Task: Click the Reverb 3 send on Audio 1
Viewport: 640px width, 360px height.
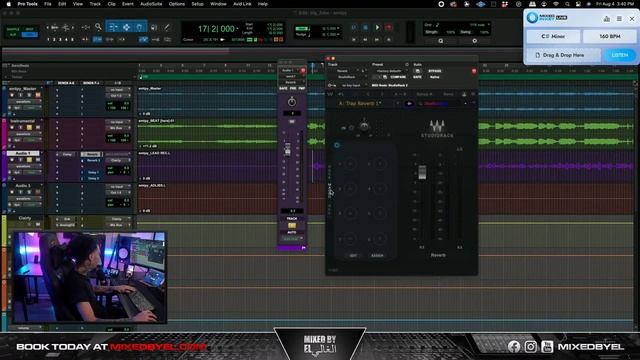Action: pyautogui.click(x=93, y=160)
